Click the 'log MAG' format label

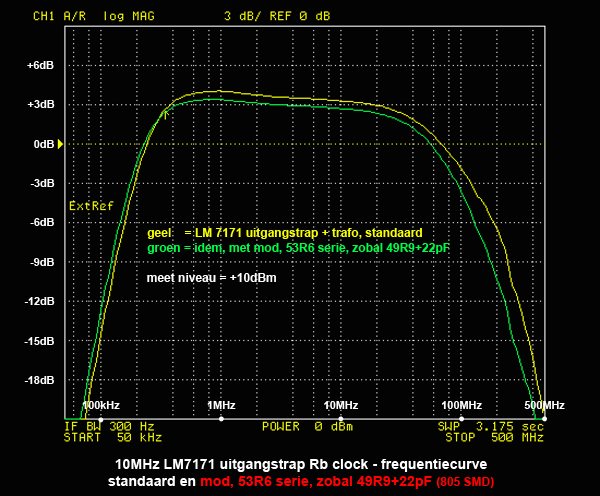[x=129, y=16]
